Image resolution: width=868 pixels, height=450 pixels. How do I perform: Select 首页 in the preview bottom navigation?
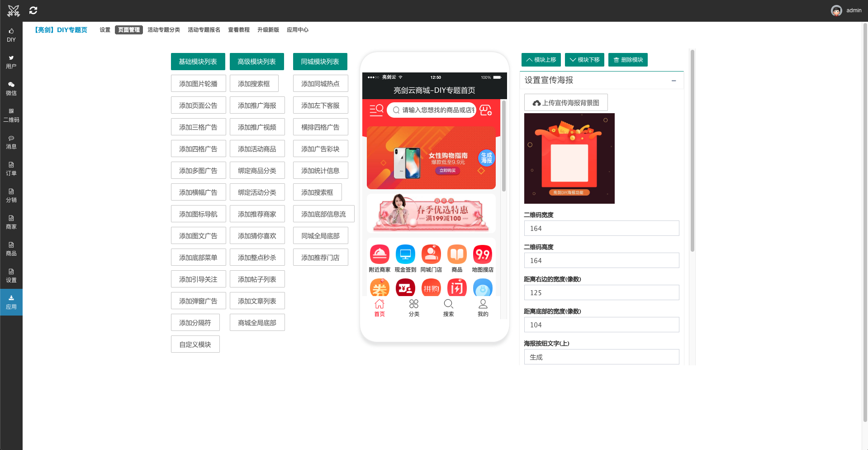coord(379,307)
